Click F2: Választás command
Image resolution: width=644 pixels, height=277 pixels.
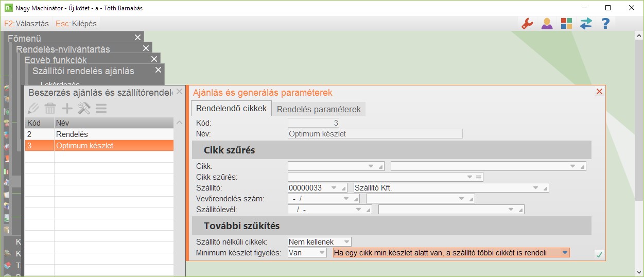tap(26, 24)
